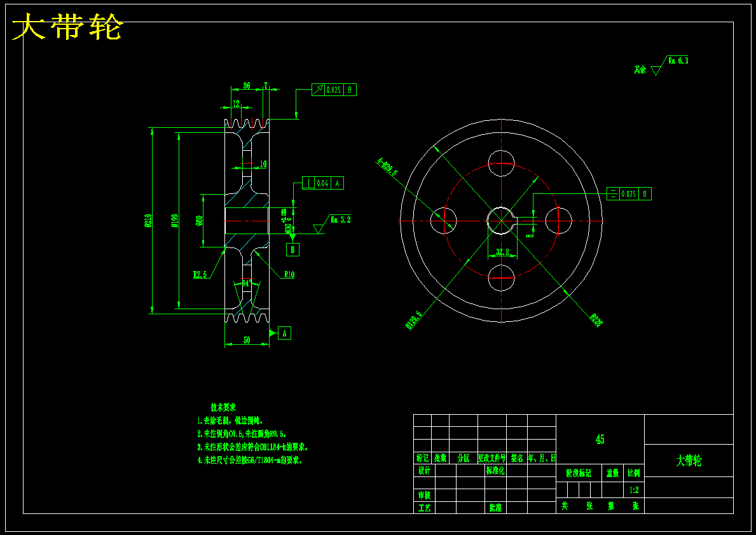Select the 0.025 runout tolerance value
Screen dimensions: 756x535
pyautogui.click(x=334, y=90)
